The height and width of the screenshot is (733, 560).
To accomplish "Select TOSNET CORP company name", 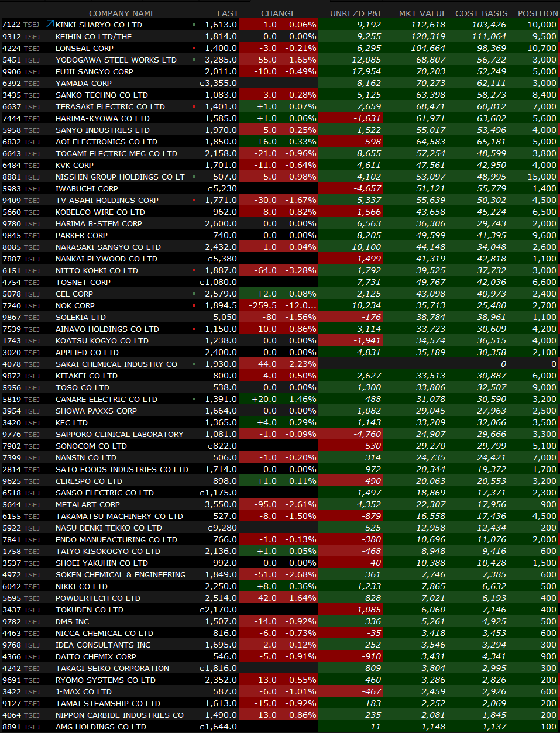I will 83,282.
